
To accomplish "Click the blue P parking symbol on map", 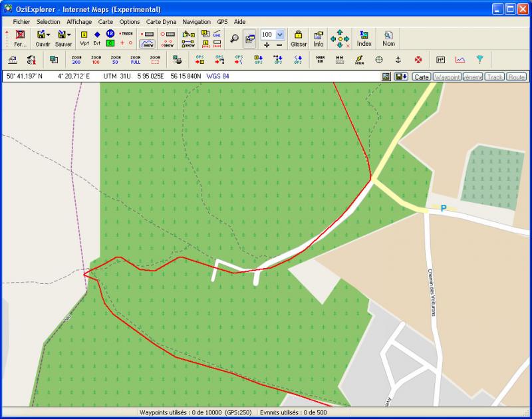I will pos(444,208).
